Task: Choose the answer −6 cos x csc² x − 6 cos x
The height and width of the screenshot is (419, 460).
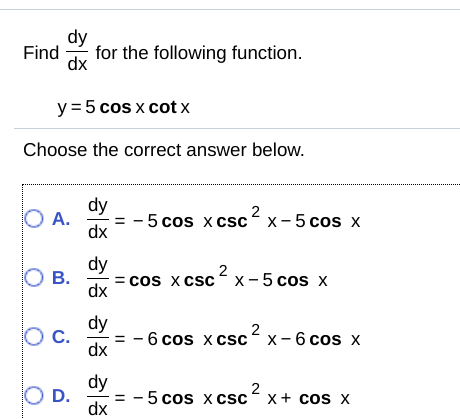Action: pyautogui.click(x=237, y=337)
